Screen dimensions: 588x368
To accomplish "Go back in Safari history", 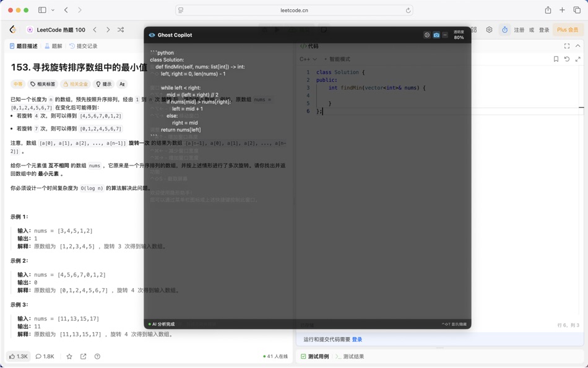I will [x=66, y=10].
